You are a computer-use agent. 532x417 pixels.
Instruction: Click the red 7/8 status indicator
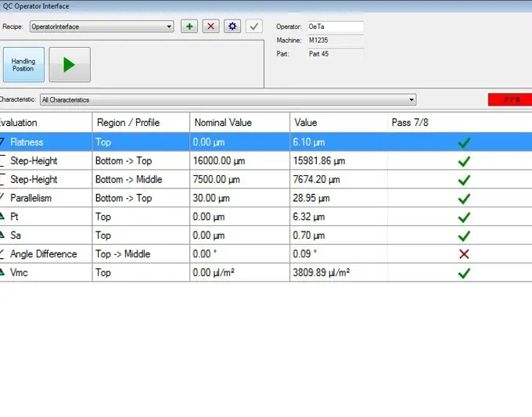[509, 99]
